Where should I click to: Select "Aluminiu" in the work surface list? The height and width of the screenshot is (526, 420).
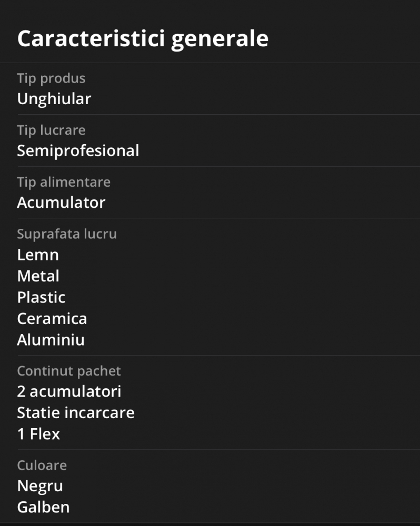51,340
